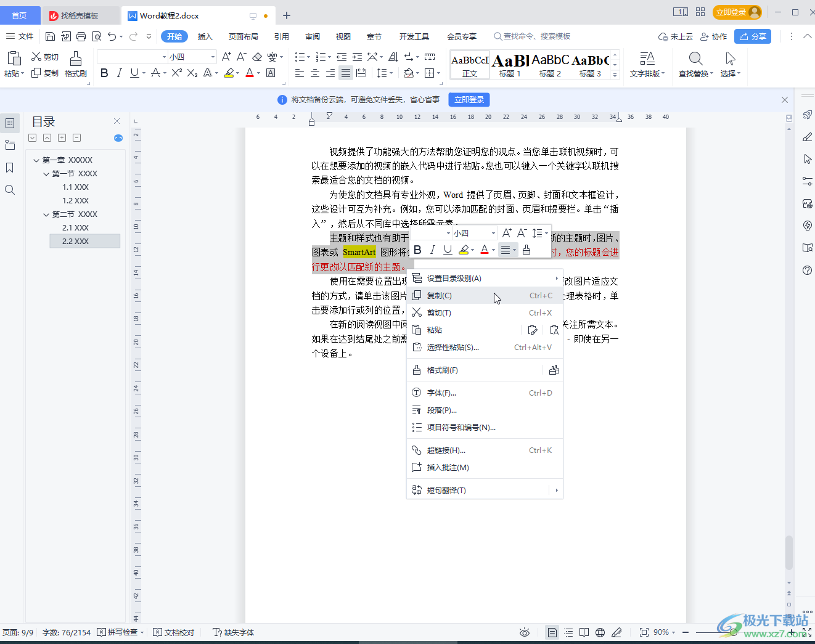Expand the styles gallery more arrow
Image resolution: width=815 pixels, height=644 pixels.
(x=615, y=75)
